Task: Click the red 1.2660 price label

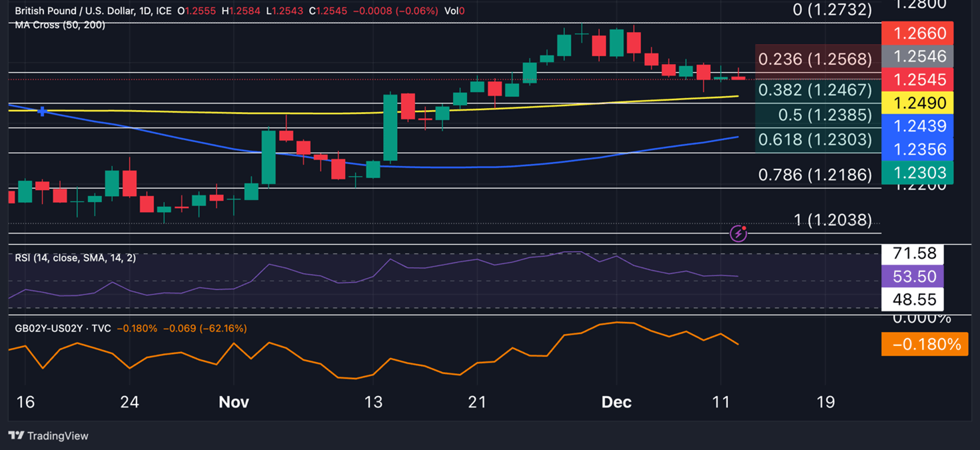Action: click(917, 33)
